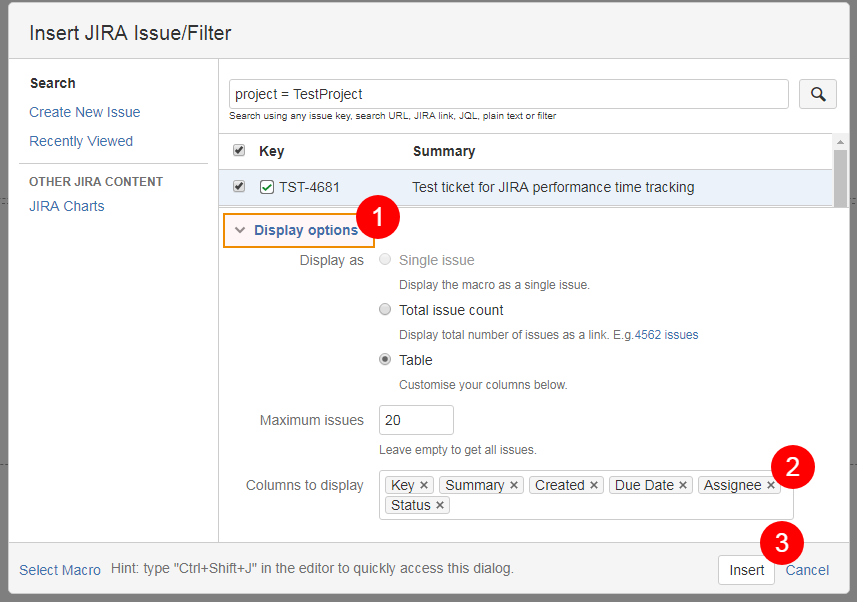857x602 pixels.
Task: Collapse the Display options section
Action: tap(298, 230)
